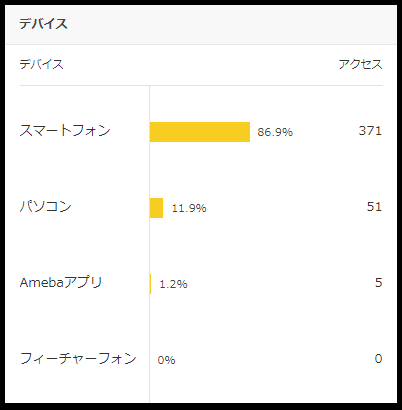Viewport: 402px width, 410px height.
Task: Click the yellow スマートフォン access bar
Action: coord(200,132)
